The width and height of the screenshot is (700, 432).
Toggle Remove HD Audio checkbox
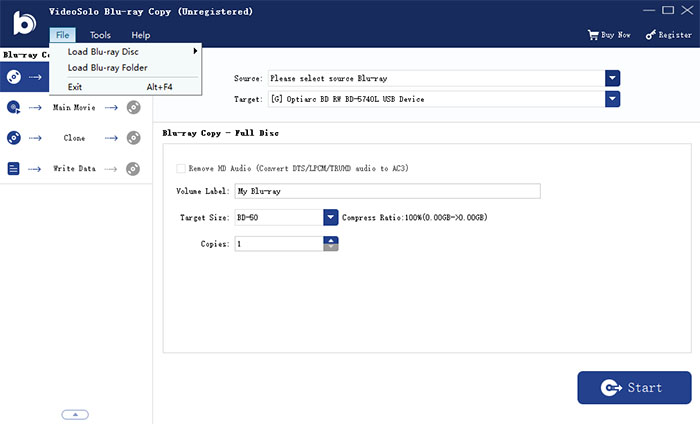click(x=181, y=168)
